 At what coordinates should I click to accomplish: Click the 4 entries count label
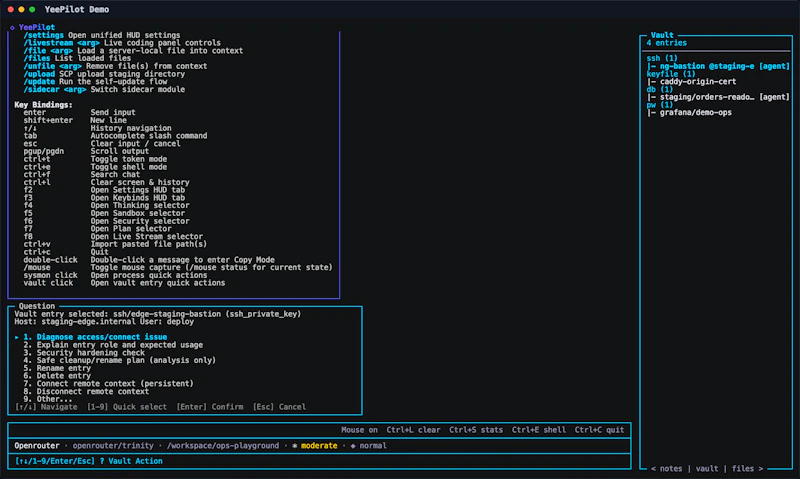pyautogui.click(x=666, y=43)
